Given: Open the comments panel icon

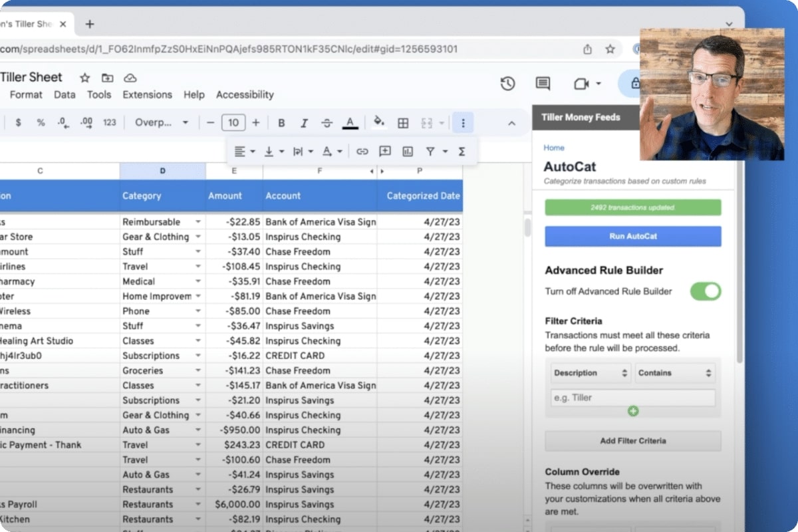Looking at the screenshot, I should click(543, 84).
